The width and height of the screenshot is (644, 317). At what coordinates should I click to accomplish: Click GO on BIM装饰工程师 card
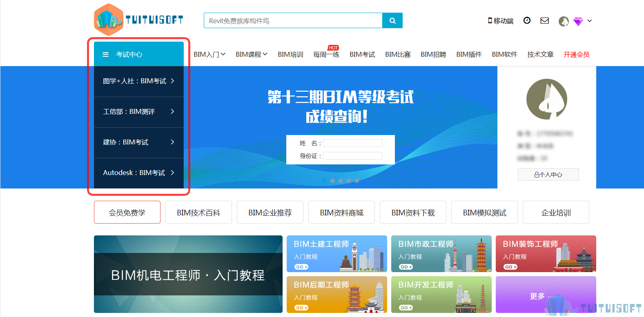coord(510,267)
